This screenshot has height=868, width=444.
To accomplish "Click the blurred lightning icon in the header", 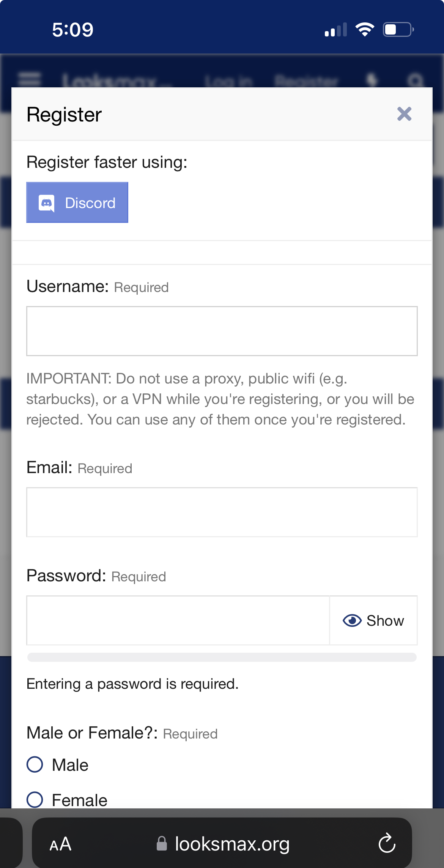I will [372, 80].
